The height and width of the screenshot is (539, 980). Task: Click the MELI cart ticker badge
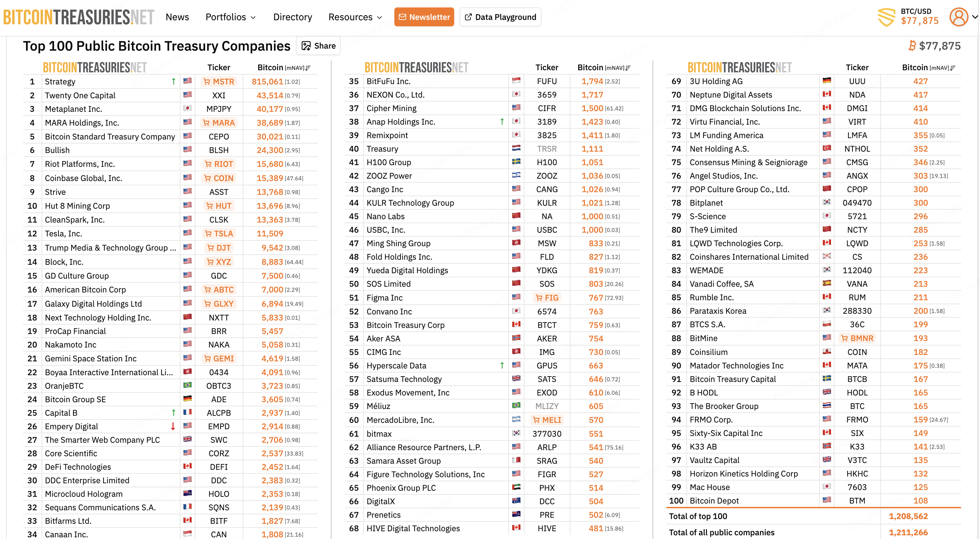547,420
